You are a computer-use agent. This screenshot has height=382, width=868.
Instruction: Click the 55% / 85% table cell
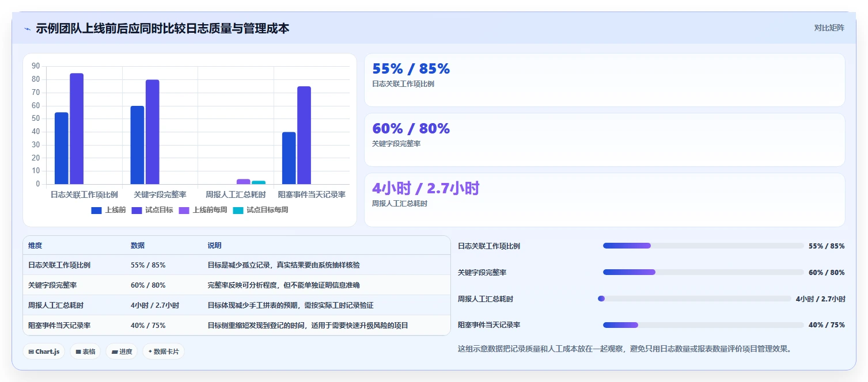coord(148,265)
